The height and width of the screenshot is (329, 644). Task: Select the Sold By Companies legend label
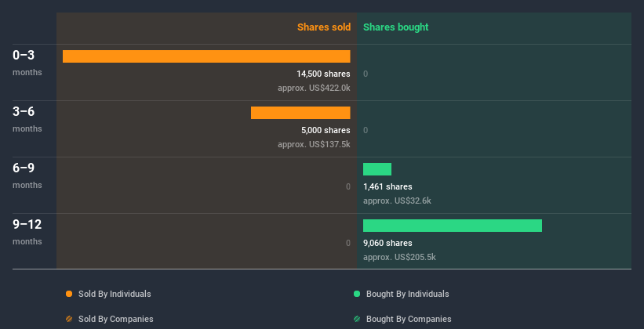pos(116,319)
